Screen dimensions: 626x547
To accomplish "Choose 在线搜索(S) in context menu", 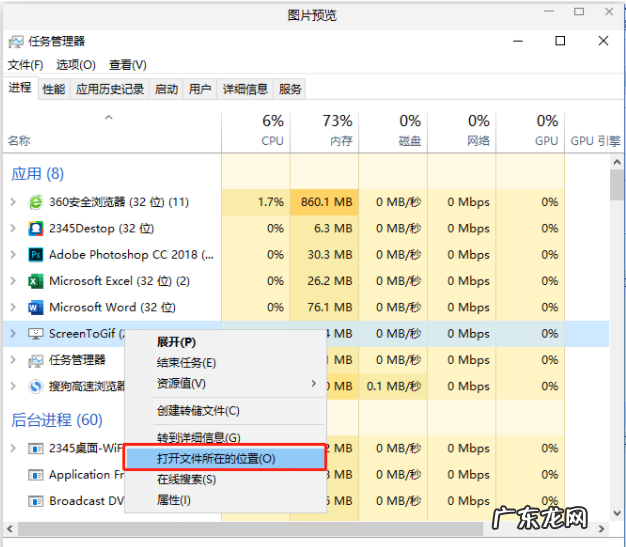I will tap(226, 479).
